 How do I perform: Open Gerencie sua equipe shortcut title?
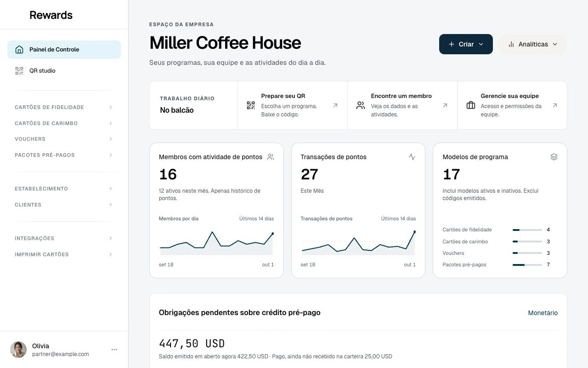510,96
